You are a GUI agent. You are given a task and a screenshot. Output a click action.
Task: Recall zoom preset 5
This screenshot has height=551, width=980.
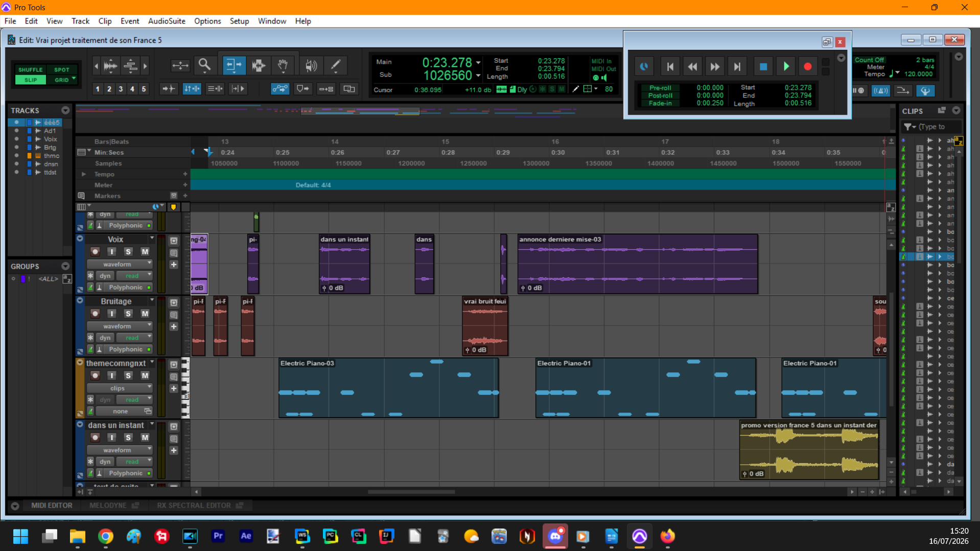(144, 89)
